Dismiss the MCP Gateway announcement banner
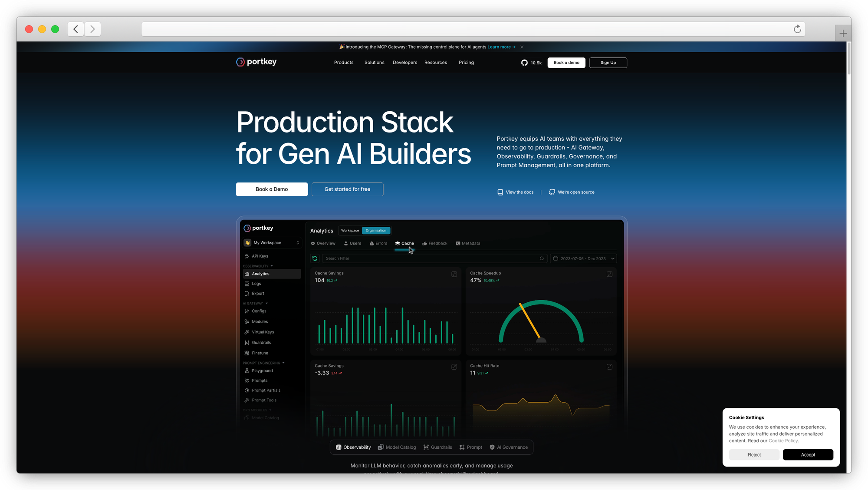This screenshot has height=490, width=868. pyautogui.click(x=522, y=47)
